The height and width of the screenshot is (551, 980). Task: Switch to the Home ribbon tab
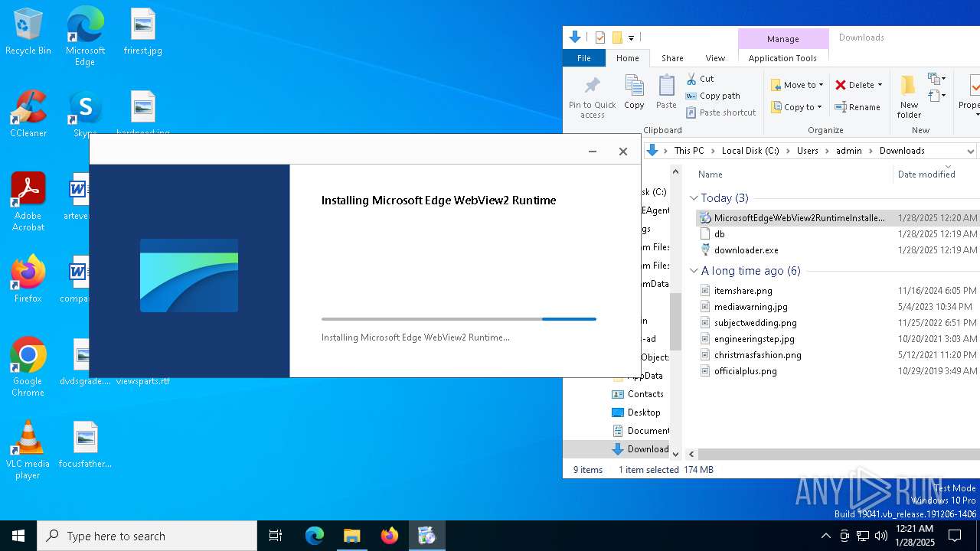(x=627, y=58)
